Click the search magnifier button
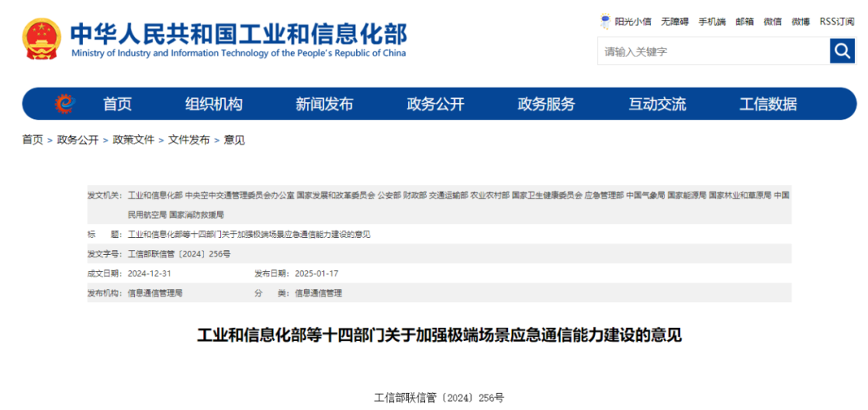This screenshot has height=410, width=868. pos(842,51)
